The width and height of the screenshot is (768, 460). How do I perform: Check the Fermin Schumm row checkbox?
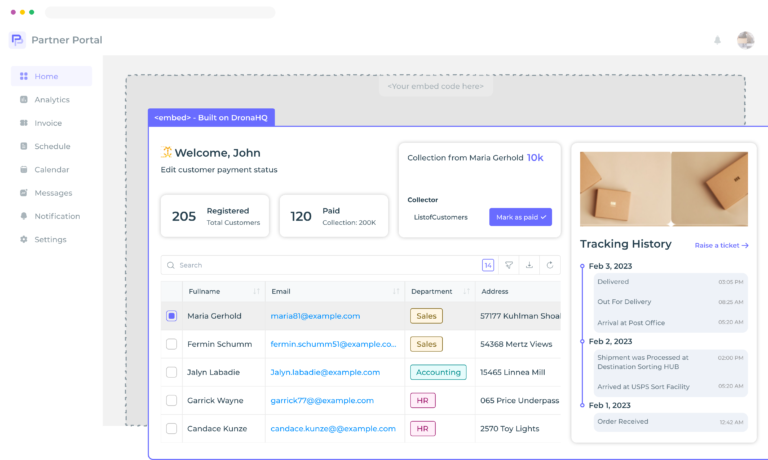(171, 344)
